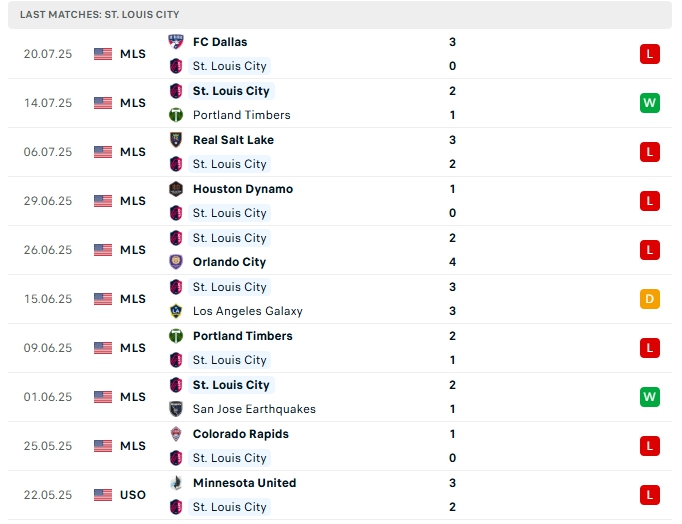Click the orange D draw badge
This screenshot has height=524, width=682.
click(x=650, y=299)
